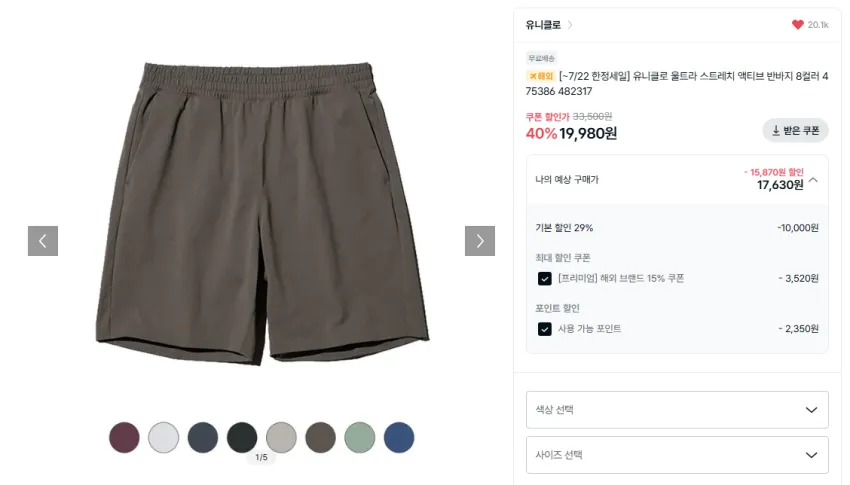Click the 받은 쿠폰 button
Image resolution: width=850 pixels, height=485 pixels.
(795, 131)
